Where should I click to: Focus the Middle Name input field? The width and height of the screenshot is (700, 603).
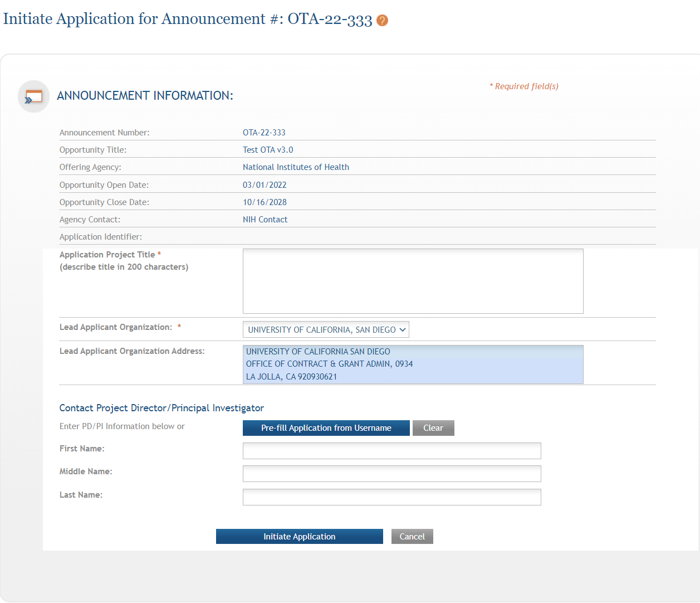click(x=391, y=474)
